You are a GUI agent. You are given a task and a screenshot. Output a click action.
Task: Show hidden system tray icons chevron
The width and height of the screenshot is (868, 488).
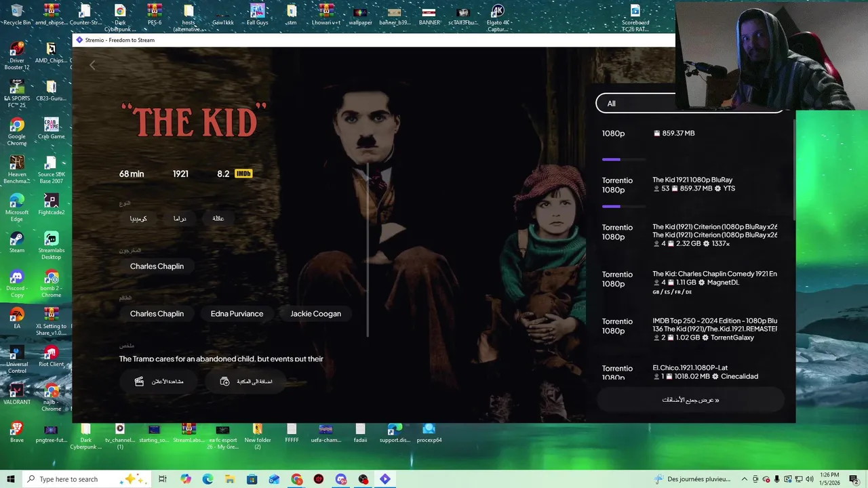point(745,479)
